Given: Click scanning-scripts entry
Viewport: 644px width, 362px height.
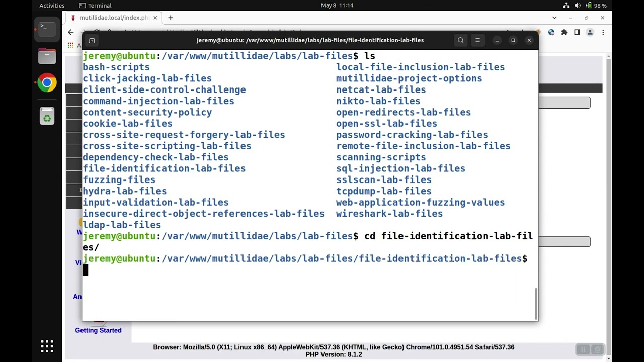Looking at the screenshot, I should [x=381, y=157].
